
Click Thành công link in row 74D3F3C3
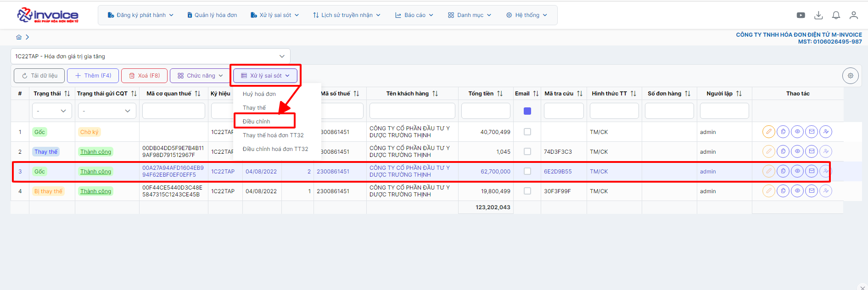click(x=95, y=152)
